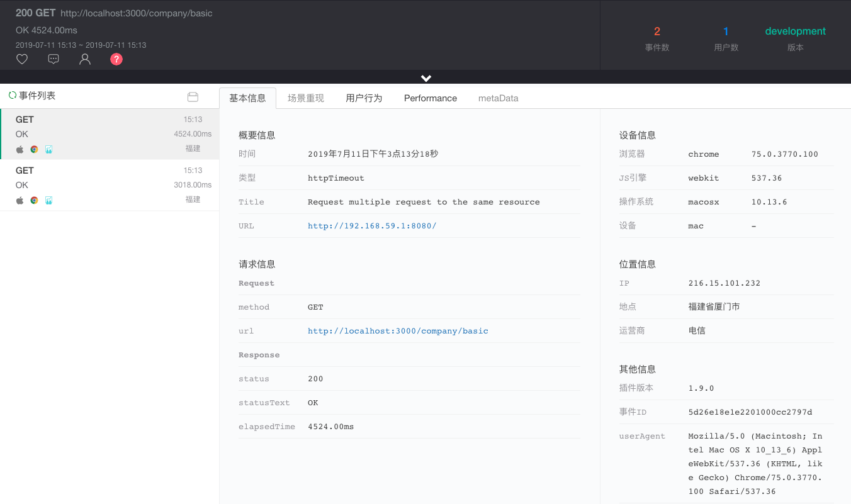Viewport: 851px width, 504px height.
Task: Click Apple icon in 4524.00ms event row
Action: click(x=20, y=149)
